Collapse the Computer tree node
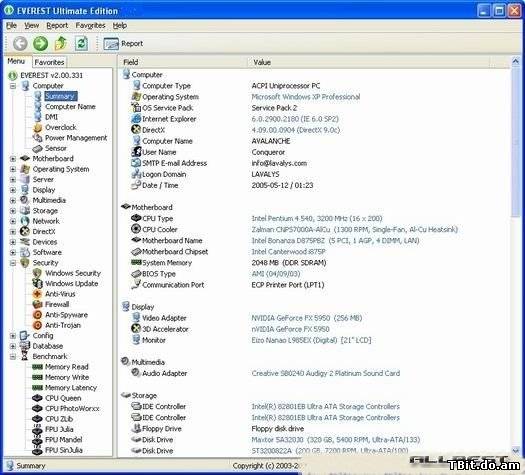This screenshot has height=475, width=525. 13,86
